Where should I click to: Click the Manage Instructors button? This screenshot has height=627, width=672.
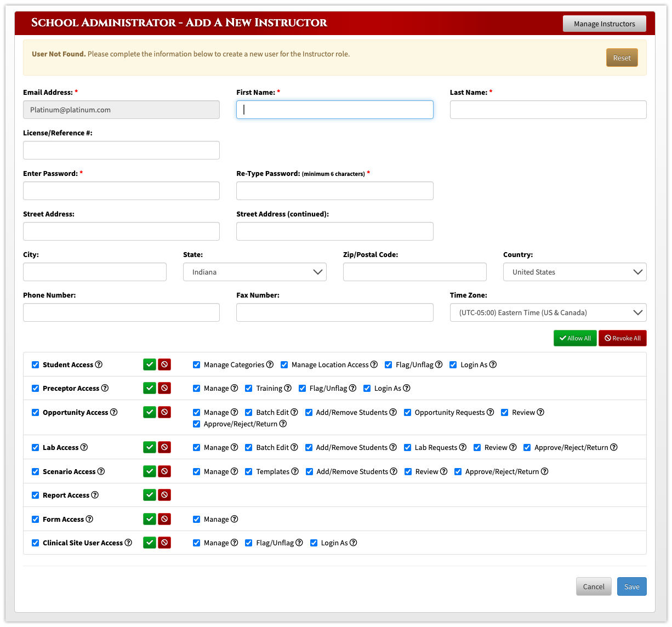(604, 24)
